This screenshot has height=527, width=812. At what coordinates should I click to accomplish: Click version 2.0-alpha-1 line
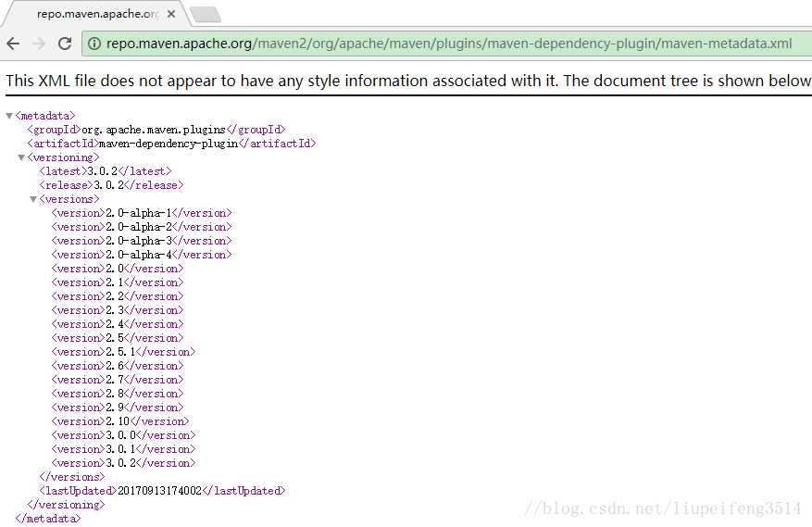click(x=142, y=213)
